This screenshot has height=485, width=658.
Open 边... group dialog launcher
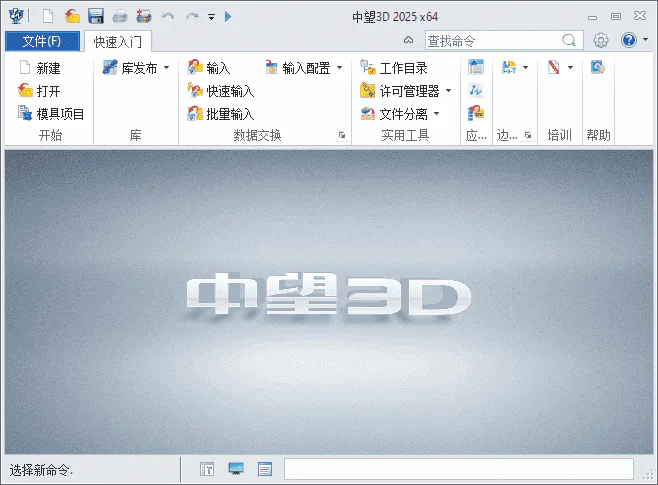(528, 135)
